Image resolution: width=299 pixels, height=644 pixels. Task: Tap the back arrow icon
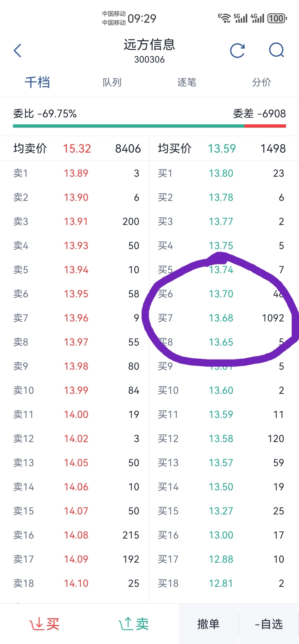pos(17,51)
